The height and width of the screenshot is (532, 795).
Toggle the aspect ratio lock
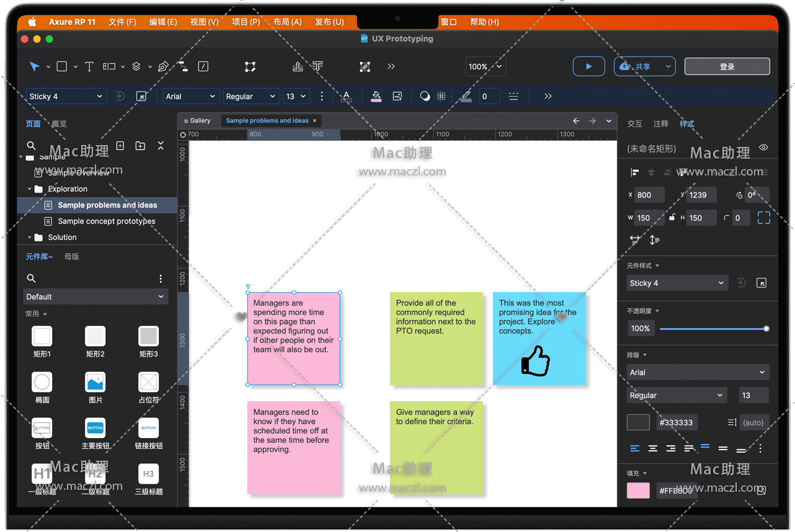coord(672,218)
